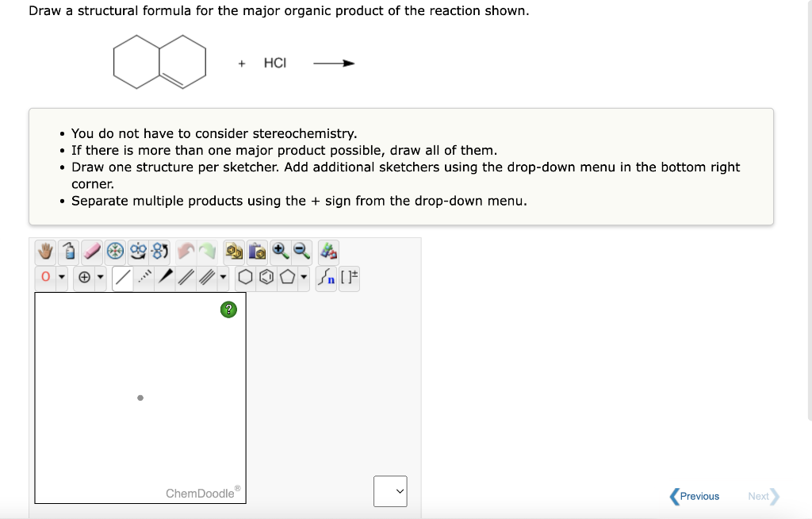Click the copy structure icon
This screenshot has height=519, width=812.
[x=234, y=252]
